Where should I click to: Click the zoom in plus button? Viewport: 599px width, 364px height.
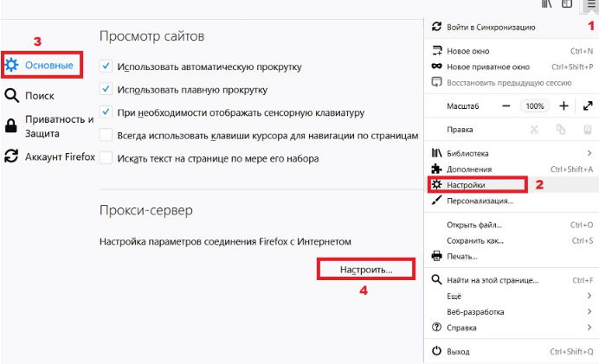(564, 105)
